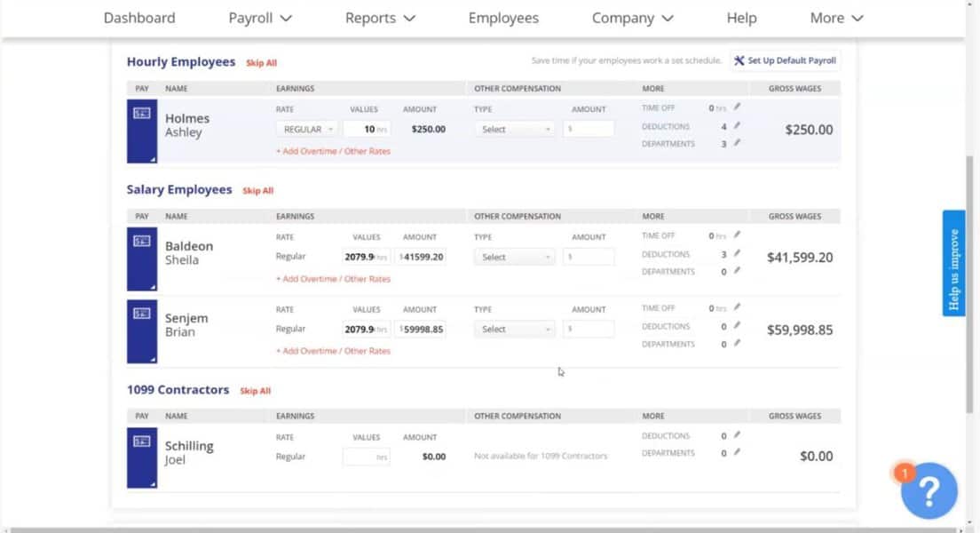Edit Holmes Ashley's deductions with pencil icon
The height and width of the screenshot is (533, 980).
[737, 126]
